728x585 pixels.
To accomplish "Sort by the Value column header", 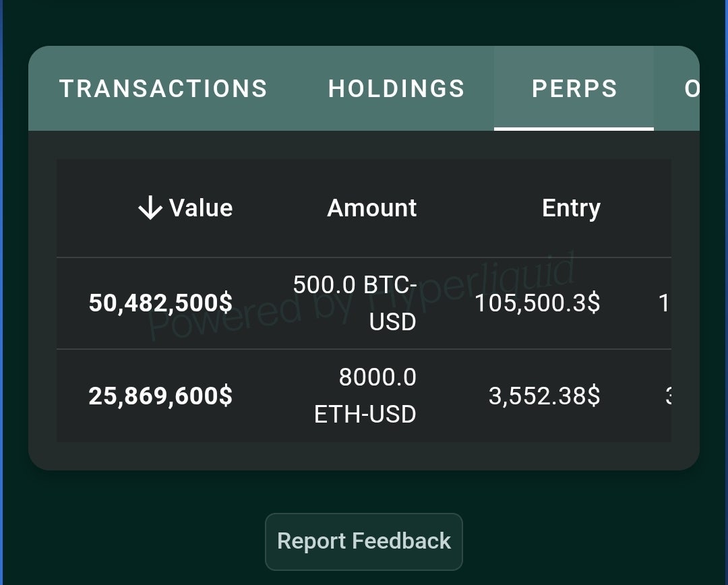I will tap(201, 208).
